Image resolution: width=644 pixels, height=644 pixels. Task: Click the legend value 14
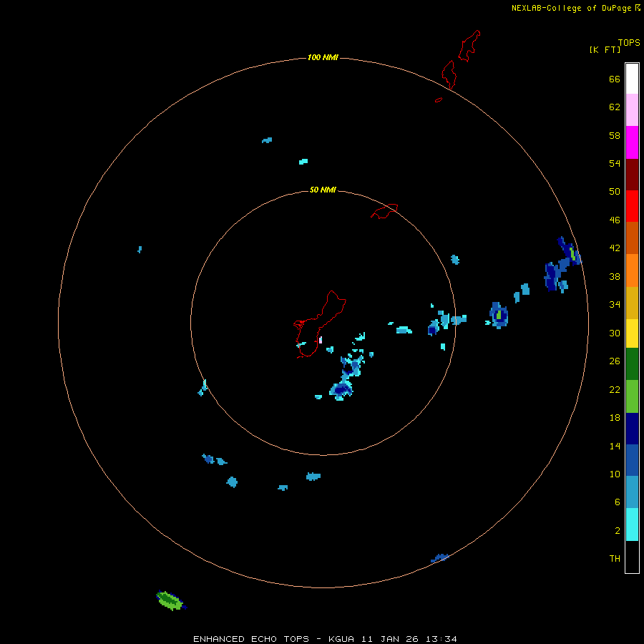[615, 446]
